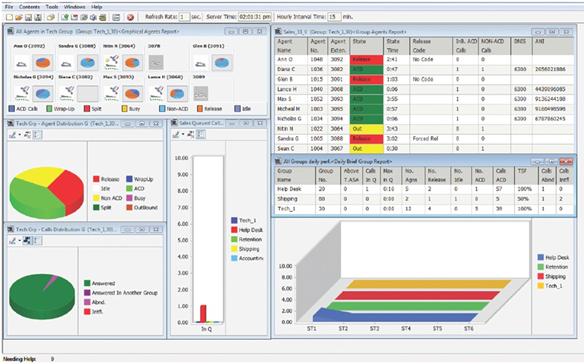This screenshot has height=364, width=584.
Task: Click Max S (3093) agent status icon
Action: click(x=111, y=93)
